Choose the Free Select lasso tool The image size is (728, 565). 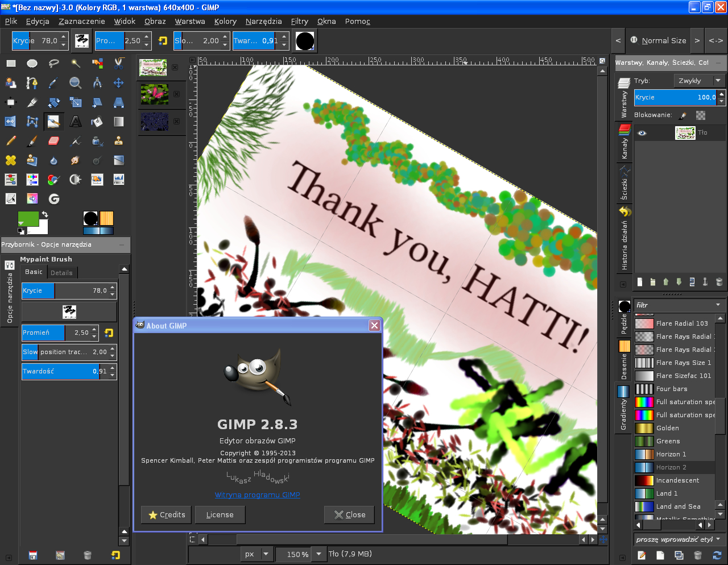(x=53, y=63)
